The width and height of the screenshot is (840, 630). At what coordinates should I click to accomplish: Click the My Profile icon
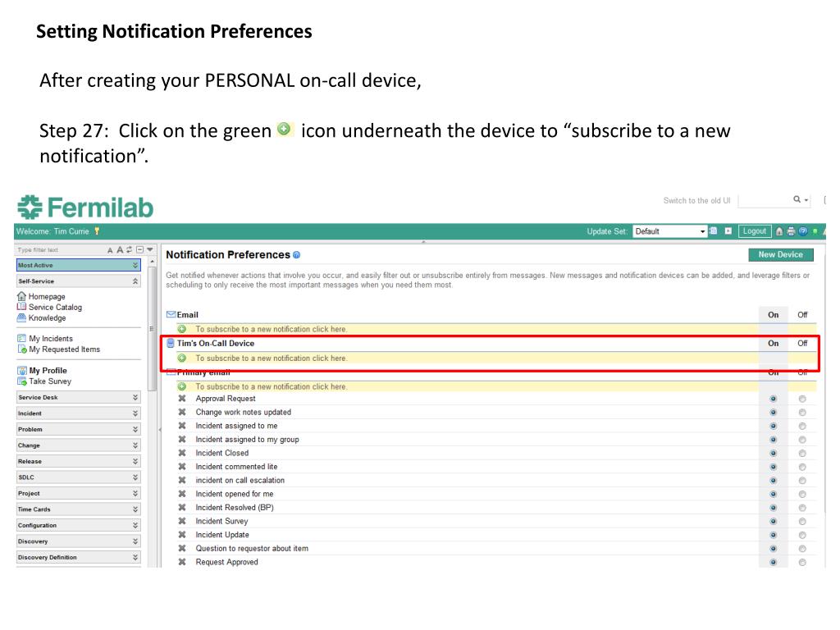(22, 370)
